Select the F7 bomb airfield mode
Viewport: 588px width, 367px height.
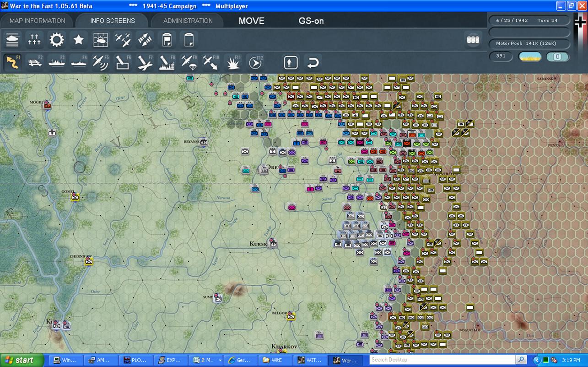(145, 62)
